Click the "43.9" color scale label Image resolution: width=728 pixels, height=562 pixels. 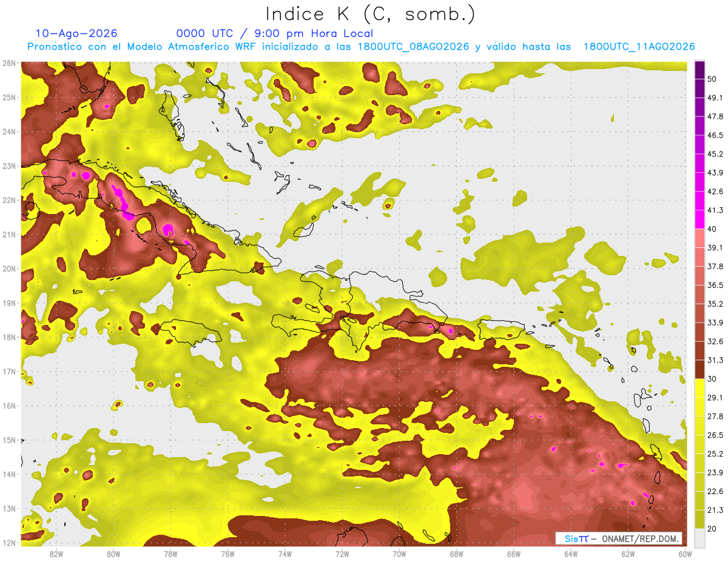pyautogui.click(x=715, y=173)
